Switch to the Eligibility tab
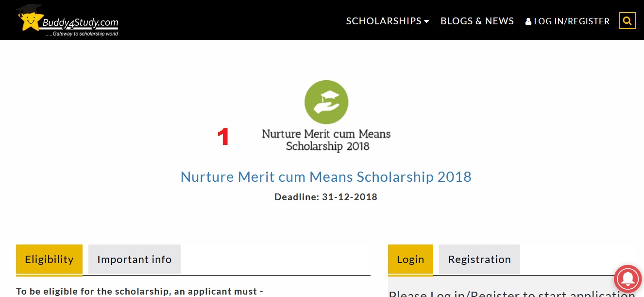The width and height of the screenshot is (644, 297). point(49,259)
